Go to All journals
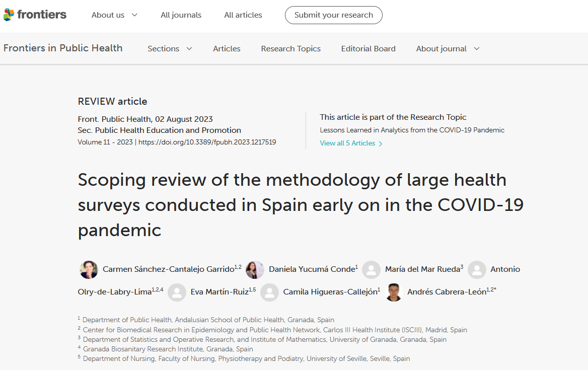588x370 pixels. pyautogui.click(x=181, y=15)
